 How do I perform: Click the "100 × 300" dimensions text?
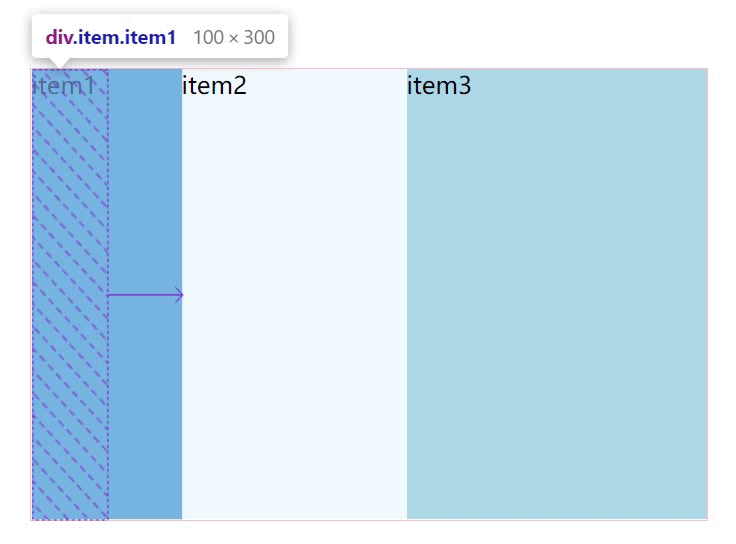[233, 38]
